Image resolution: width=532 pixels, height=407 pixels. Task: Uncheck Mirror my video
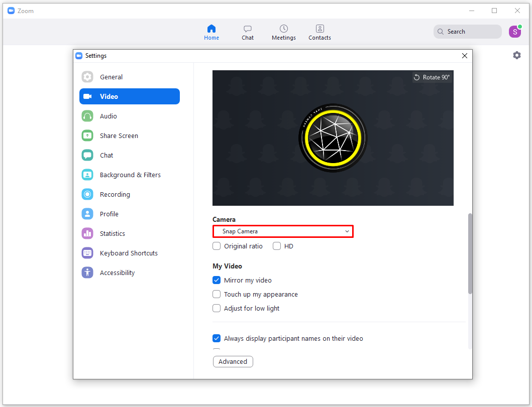pos(217,280)
